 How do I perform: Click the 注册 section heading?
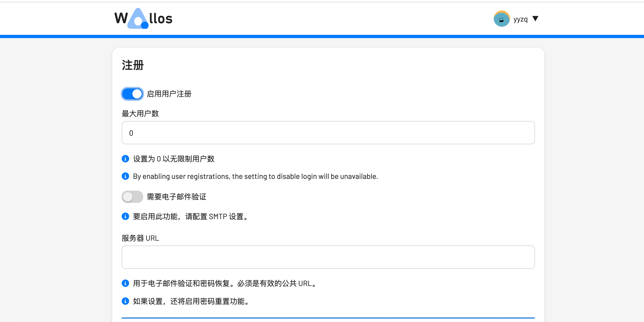tap(133, 65)
